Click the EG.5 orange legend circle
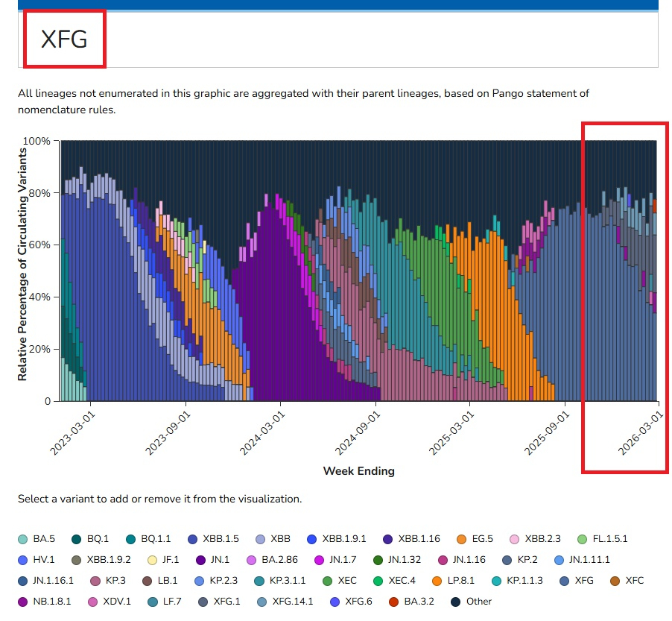 (462, 539)
